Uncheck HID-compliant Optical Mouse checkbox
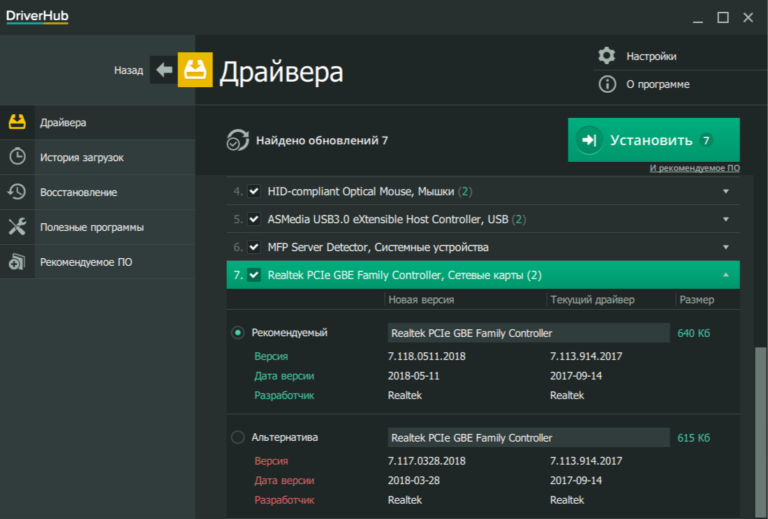The height and width of the screenshot is (519, 768). (254, 191)
